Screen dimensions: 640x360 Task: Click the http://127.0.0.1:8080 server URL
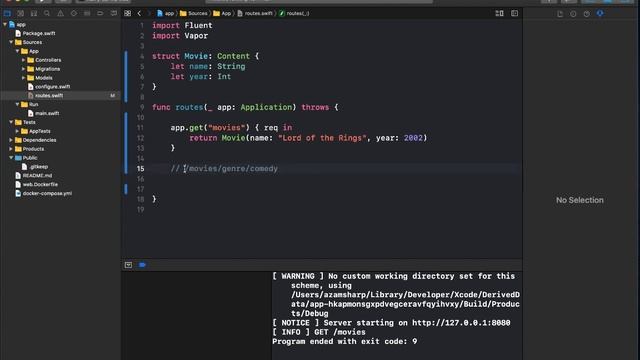coord(461,323)
